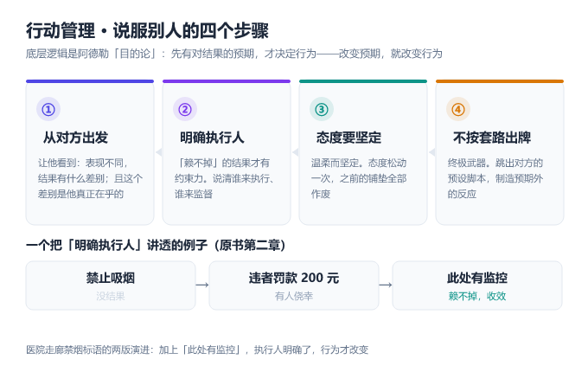The width and height of the screenshot is (588, 372).
Task: Click the green 赖不掉，收效 caption
Action: point(477,296)
